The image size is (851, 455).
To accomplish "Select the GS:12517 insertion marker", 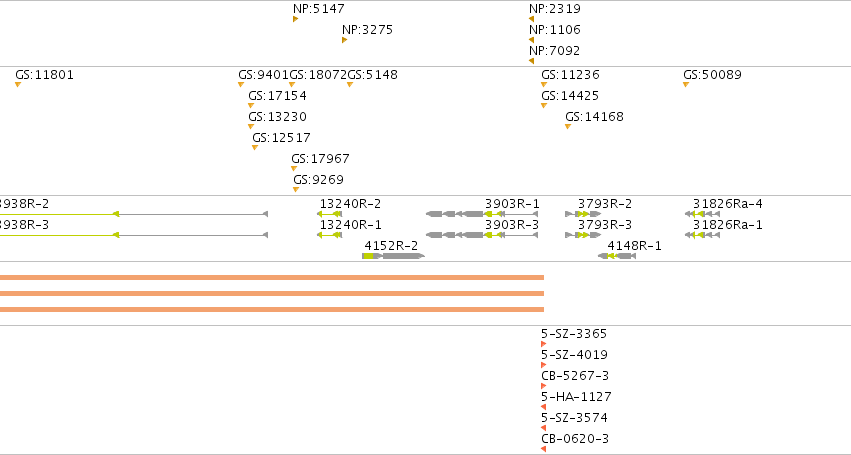I will 255,148.
